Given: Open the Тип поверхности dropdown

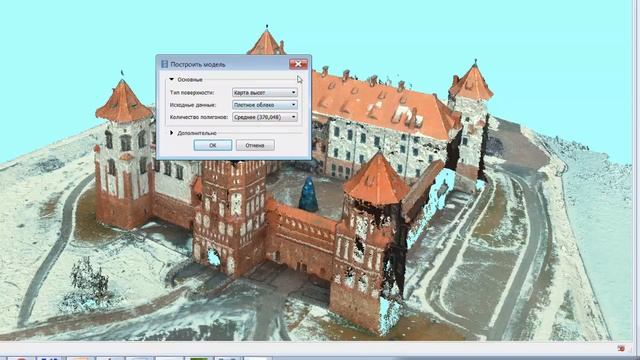Looking at the screenshot, I should pyautogui.click(x=264, y=93).
